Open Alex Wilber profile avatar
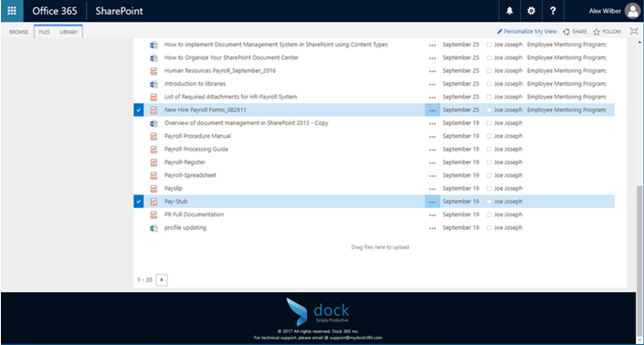The width and height of the screenshot is (644, 345). (632, 11)
